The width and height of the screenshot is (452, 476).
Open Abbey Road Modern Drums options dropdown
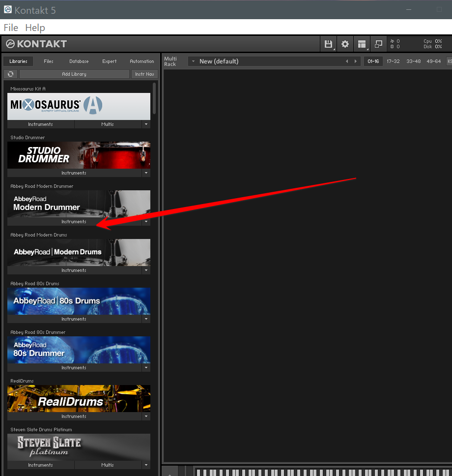click(146, 270)
